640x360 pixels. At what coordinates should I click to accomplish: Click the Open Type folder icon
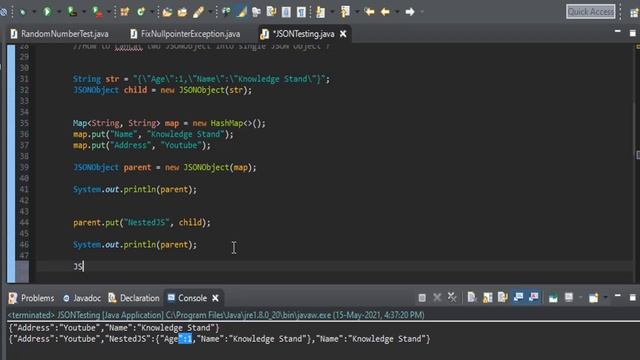pyautogui.click(x=167, y=12)
